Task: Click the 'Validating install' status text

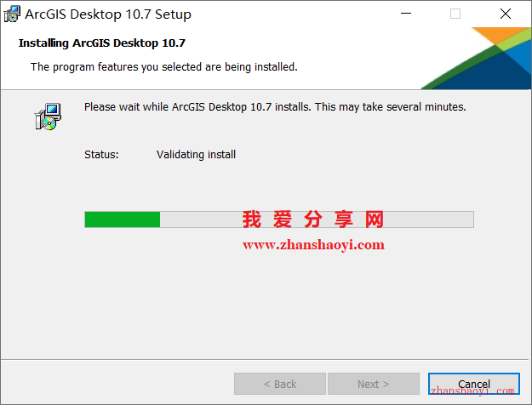Action: point(196,155)
